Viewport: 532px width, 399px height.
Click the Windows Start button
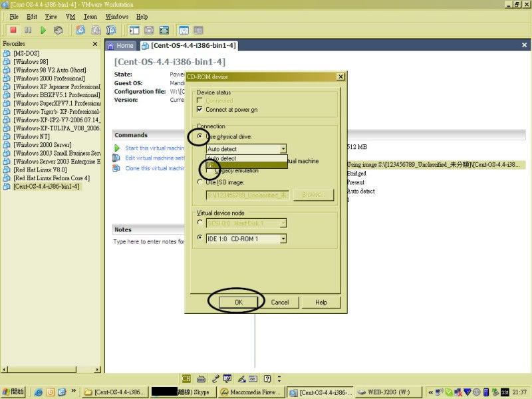(13, 392)
